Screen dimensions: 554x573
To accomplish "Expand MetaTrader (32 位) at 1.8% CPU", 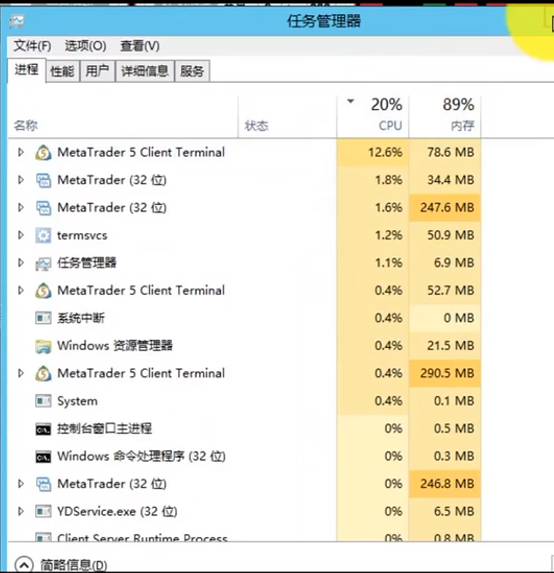I will coord(21,180).
